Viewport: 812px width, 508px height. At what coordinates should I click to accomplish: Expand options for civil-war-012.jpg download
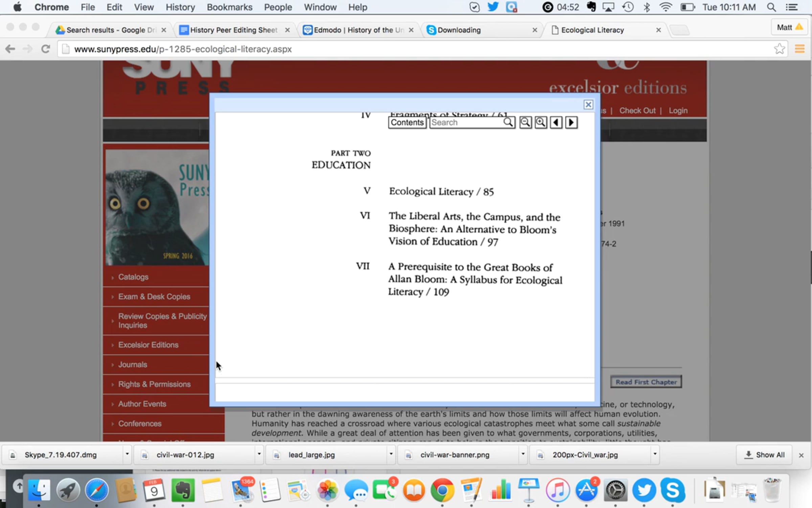click(x=259, y=454)
